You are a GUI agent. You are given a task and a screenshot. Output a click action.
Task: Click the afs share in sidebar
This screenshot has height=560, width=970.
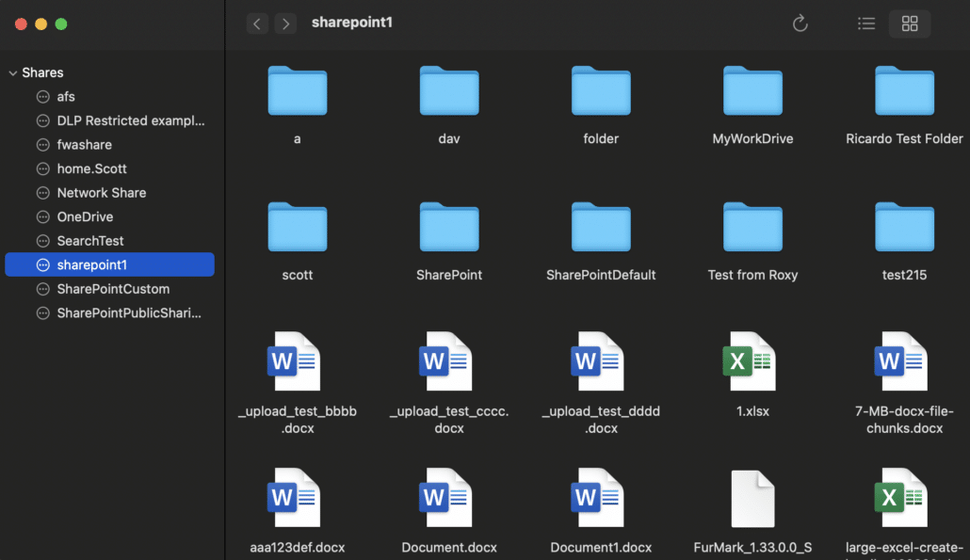point(66,97)
